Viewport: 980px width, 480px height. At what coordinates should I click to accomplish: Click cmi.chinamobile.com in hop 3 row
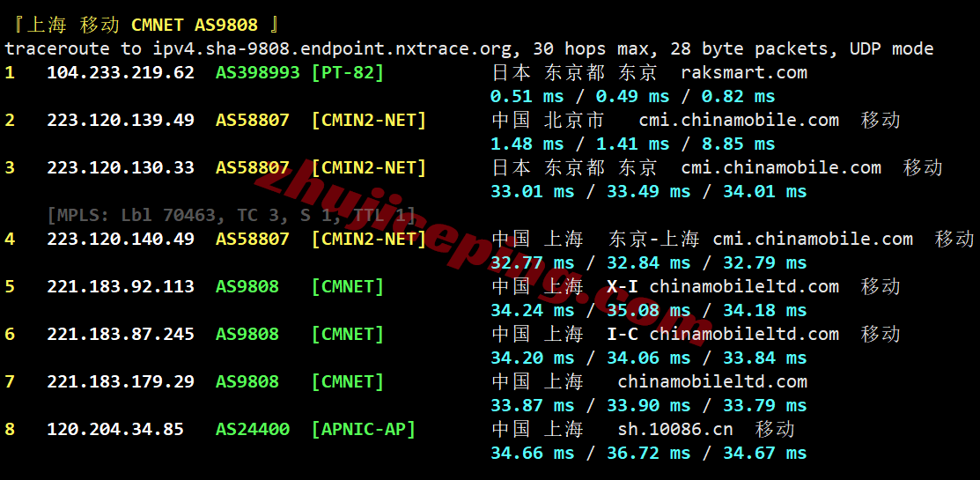[x=781, y=167]
